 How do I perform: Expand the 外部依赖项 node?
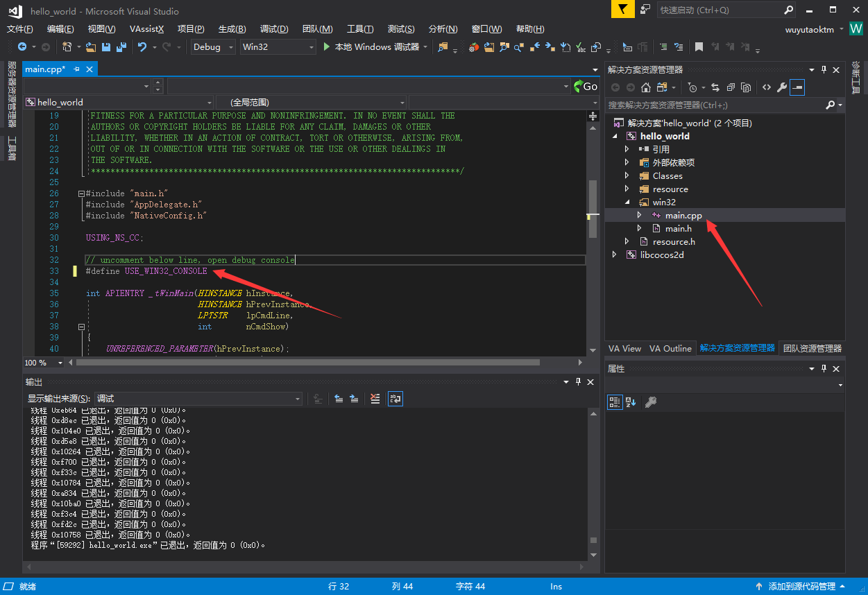627,162
